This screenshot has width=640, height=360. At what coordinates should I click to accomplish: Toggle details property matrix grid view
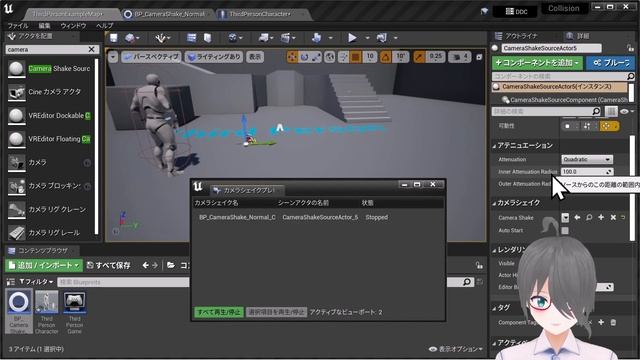tap(611, 111)
